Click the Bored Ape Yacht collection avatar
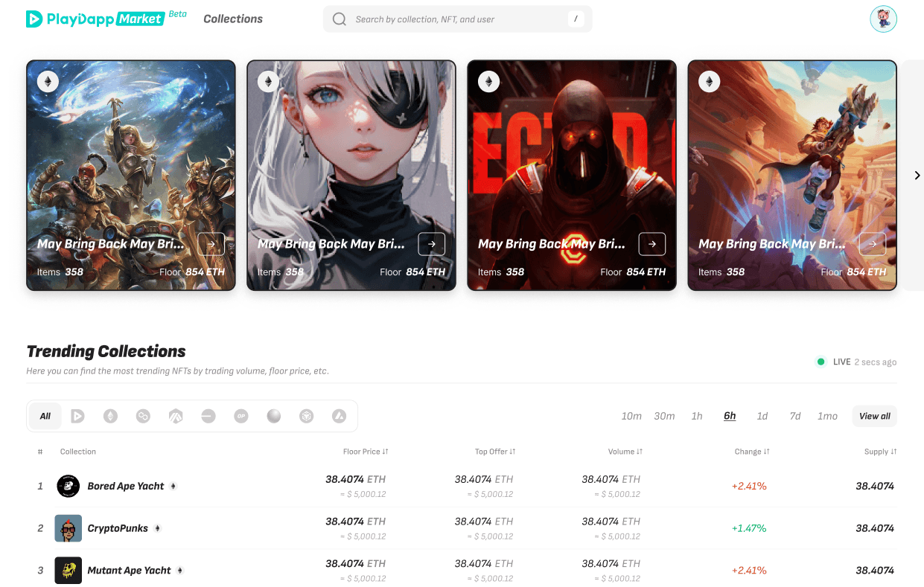Viewport: 924px width, 587px height. (68, 487)
